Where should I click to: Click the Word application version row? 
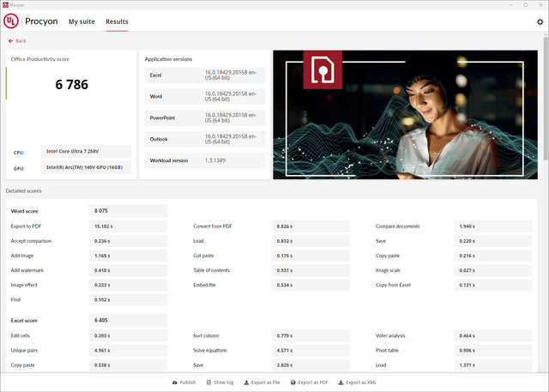point(205,97)
